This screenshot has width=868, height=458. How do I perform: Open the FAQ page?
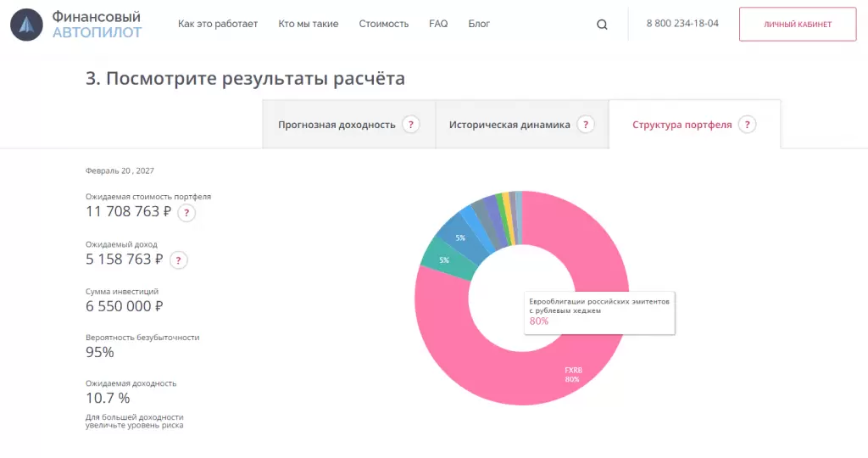tap(438, 24)
